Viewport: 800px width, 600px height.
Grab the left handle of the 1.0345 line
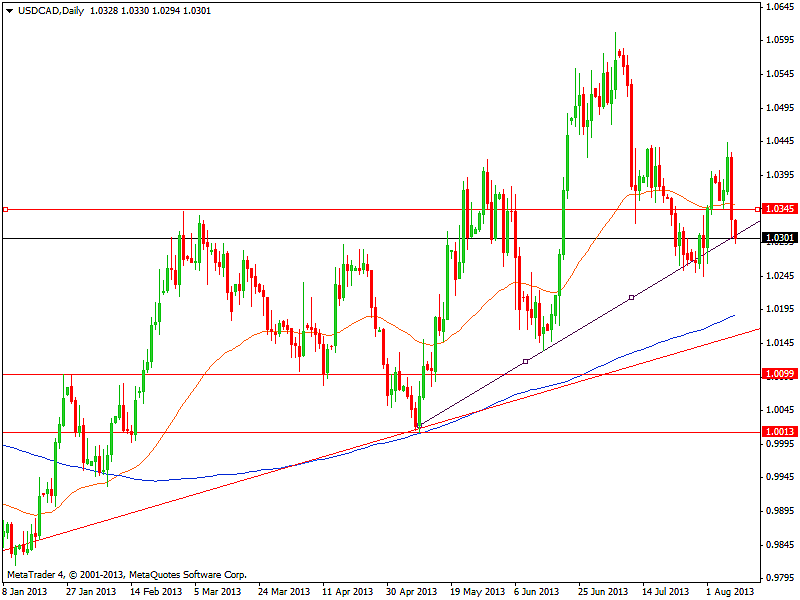(x=5, y=209)
